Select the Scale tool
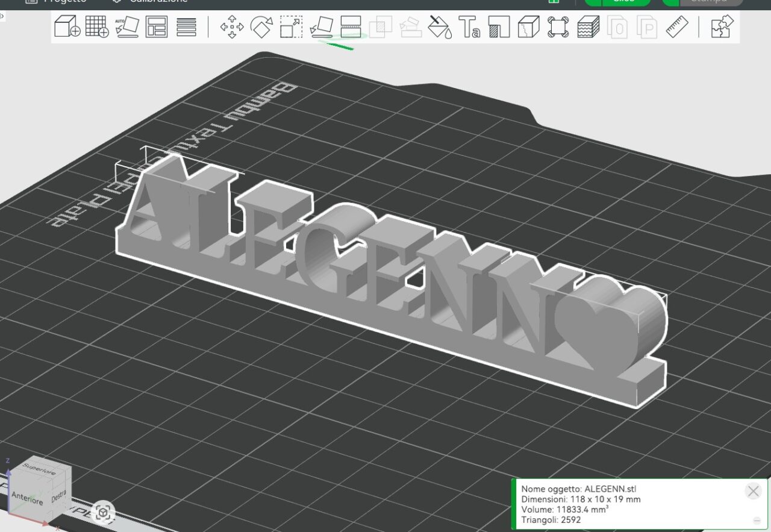The height and width of the screenshot is (532, 771). 292,27
